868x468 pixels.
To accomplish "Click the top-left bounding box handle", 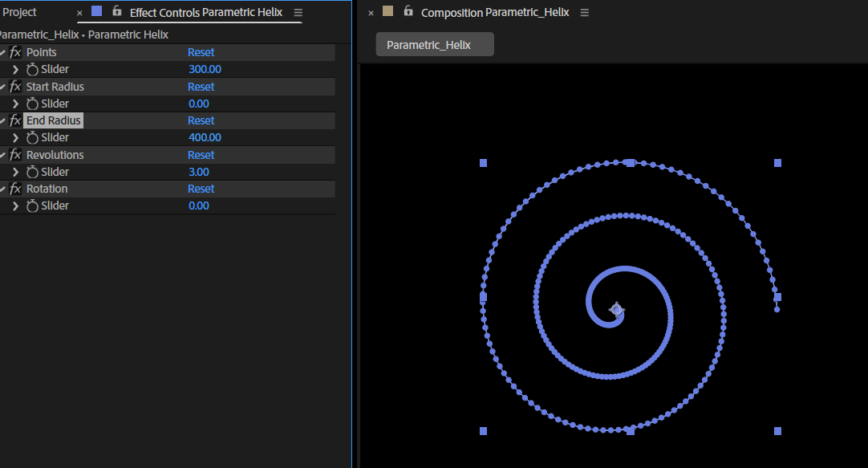I will tap(483, 163).
